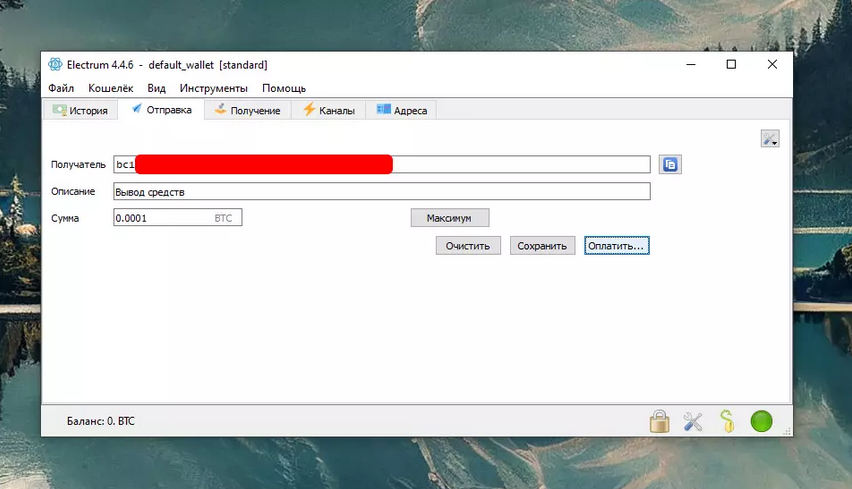Open the Кошелёк menu

110,88
